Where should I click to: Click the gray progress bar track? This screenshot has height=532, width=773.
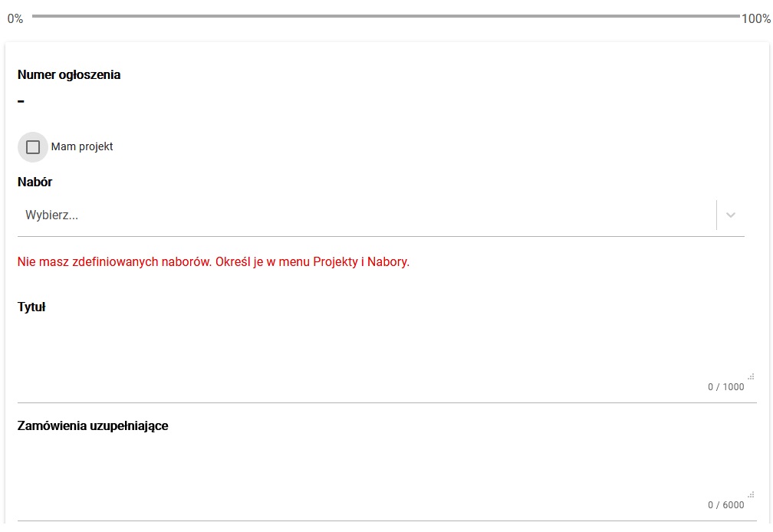point(385,16)
